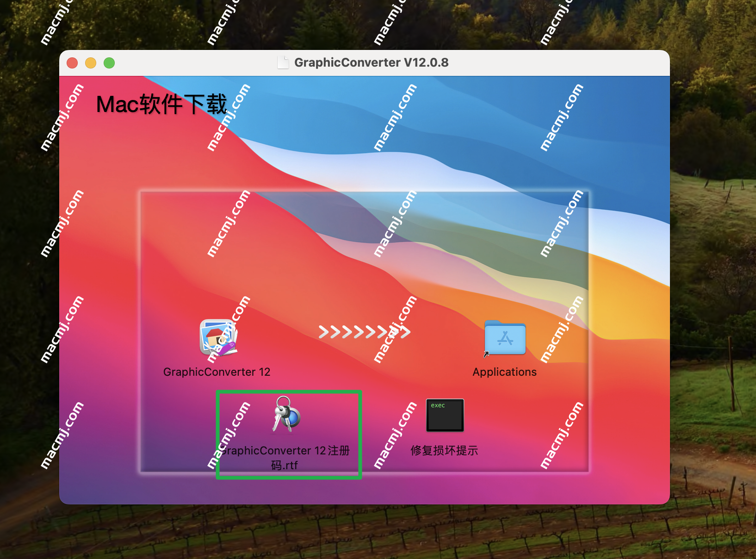Close the GraphicConverter V12.0.8 window
The width and height of the screenshot is (756, 559).
click(x=72, y=63)
